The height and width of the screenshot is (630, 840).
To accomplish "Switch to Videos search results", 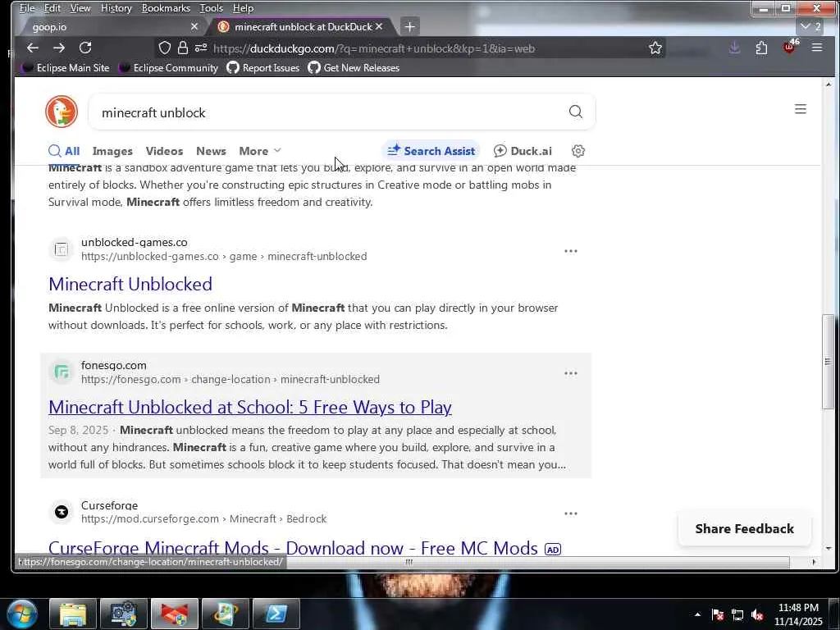I will coord(164,151).
